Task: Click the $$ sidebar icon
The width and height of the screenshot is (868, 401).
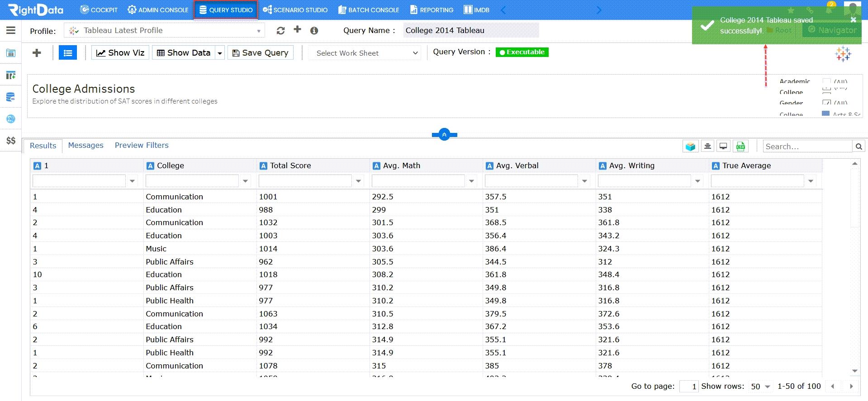Action: [11, 141]
